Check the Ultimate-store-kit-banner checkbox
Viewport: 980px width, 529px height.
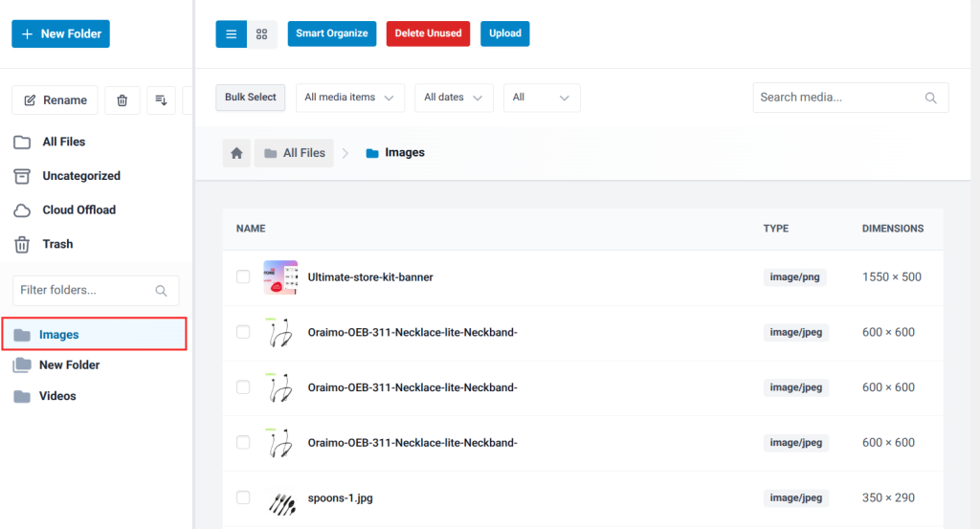243,276
